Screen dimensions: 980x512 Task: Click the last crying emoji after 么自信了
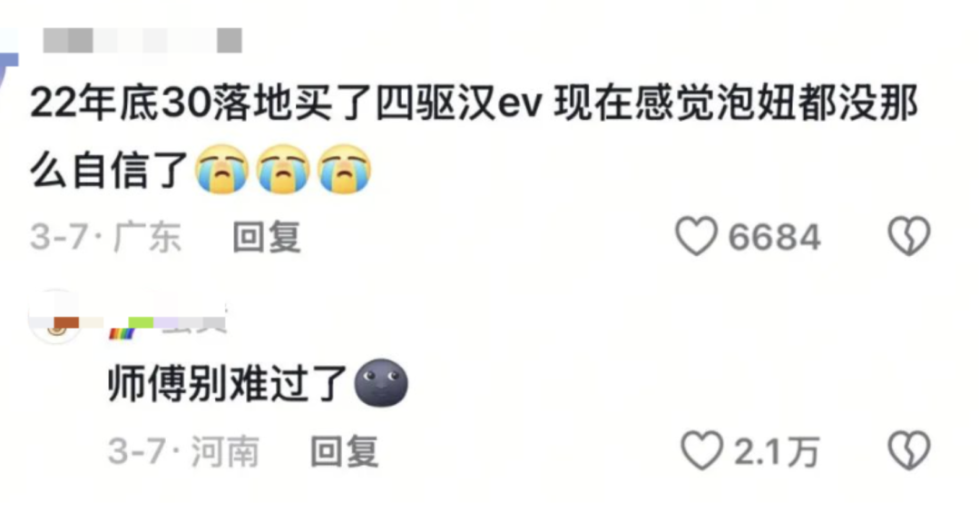pyautogui.click(x=345, y=169)
